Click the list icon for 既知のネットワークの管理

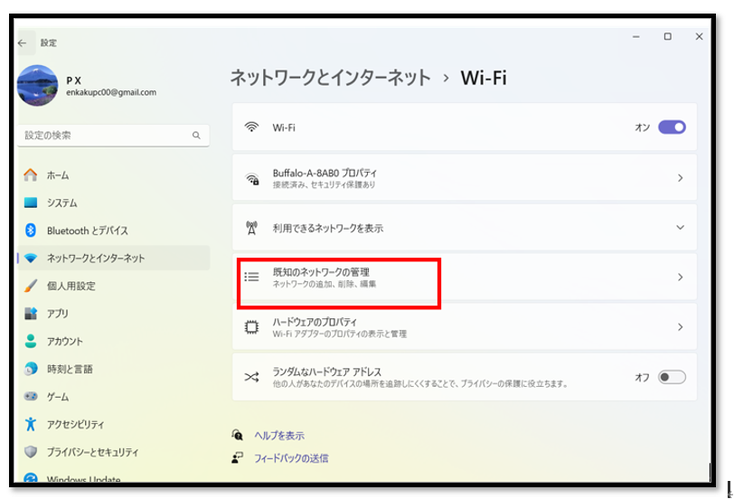tap(251, 277)
